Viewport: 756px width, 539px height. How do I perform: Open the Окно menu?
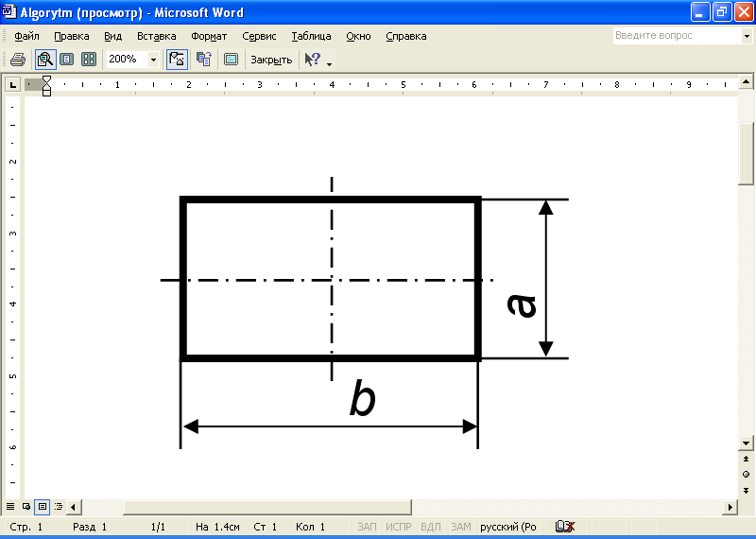pos(358,36)
